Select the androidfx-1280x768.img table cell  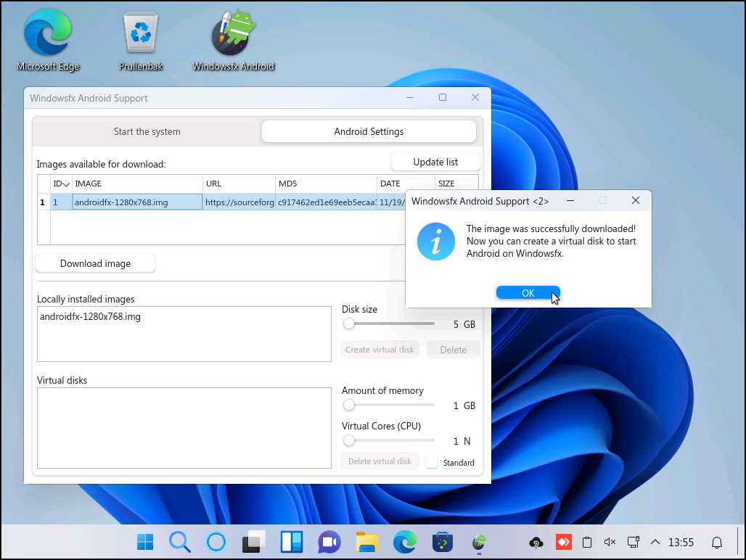tap(137, 202)
